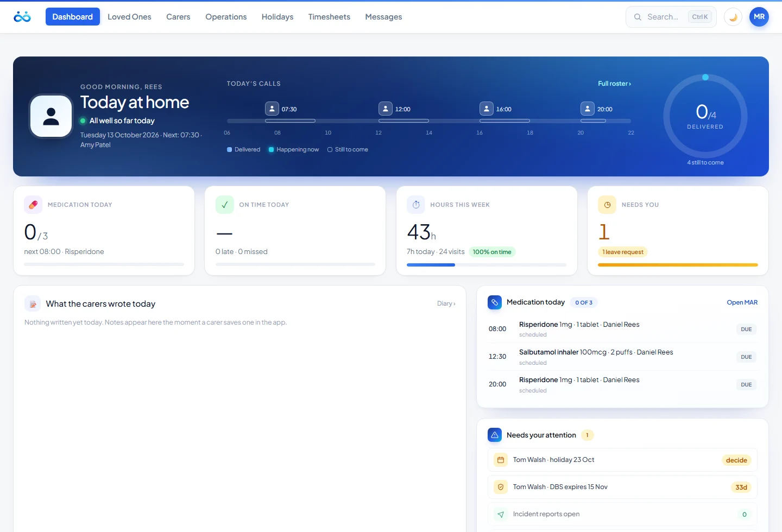The width and height of the screenshot is (782, 532).
Task: Click the Medication today pill icon
Action: pos(33,205)
